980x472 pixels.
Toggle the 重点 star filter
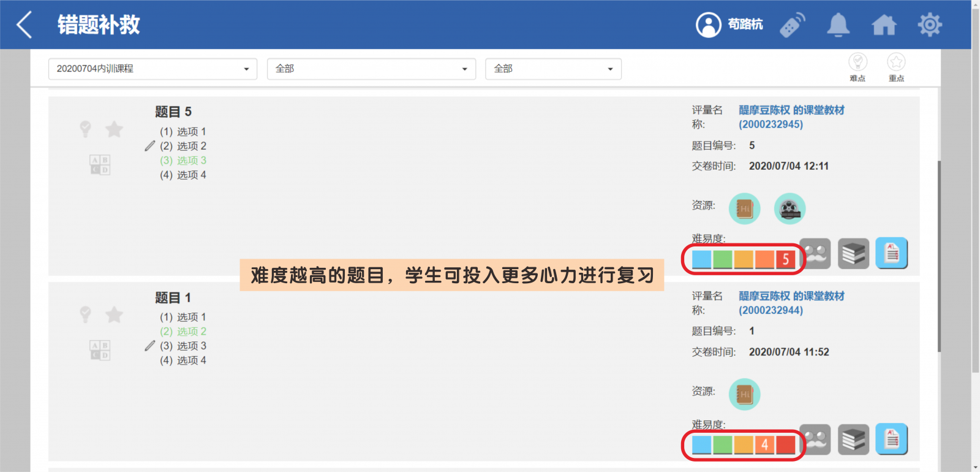click(x=896, y=67)
